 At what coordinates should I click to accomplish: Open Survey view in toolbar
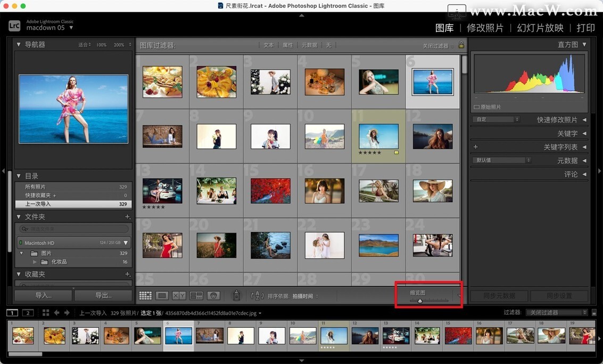[x=196, y=295]
